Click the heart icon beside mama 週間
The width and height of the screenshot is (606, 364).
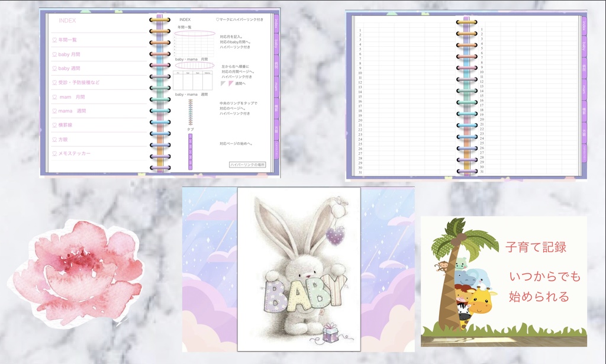click(x=54, y=111)
